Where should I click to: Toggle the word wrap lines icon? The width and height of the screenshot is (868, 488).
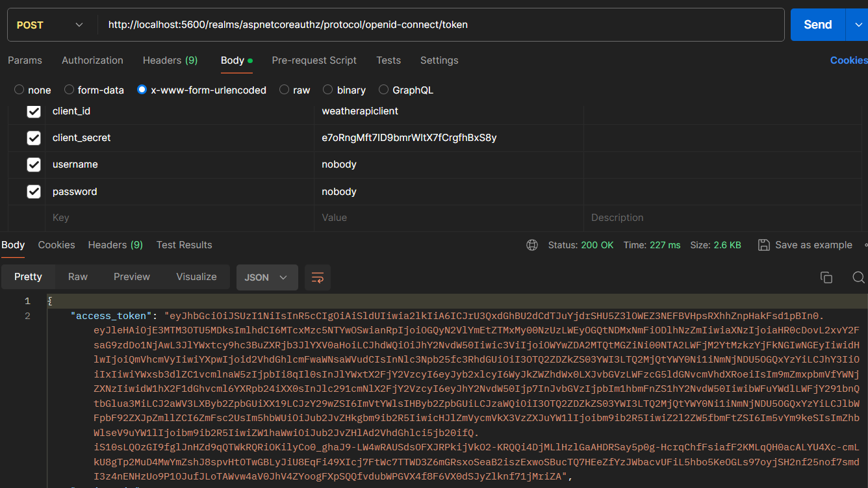coord(318,277)
